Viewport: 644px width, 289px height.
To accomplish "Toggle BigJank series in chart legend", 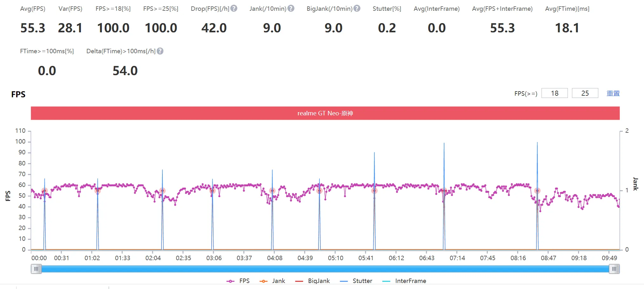I will [x=312, y=281].
